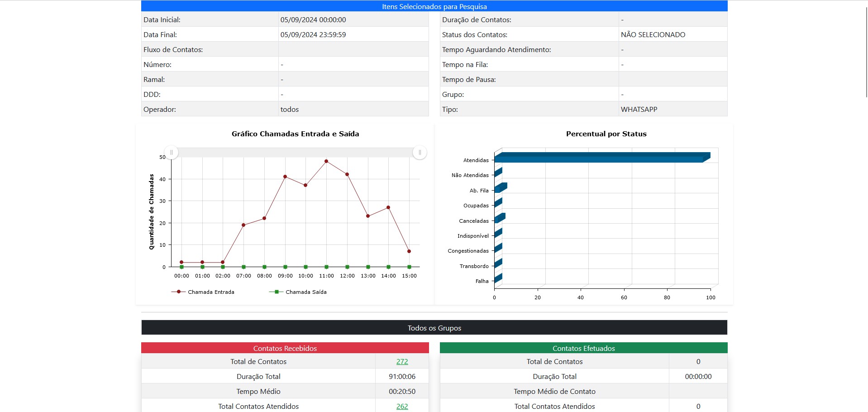Image resolution: width=868 pixels, height=412 pixels.
Task: Click the Não Atendidas bar
Action: [x=498, y=173]
